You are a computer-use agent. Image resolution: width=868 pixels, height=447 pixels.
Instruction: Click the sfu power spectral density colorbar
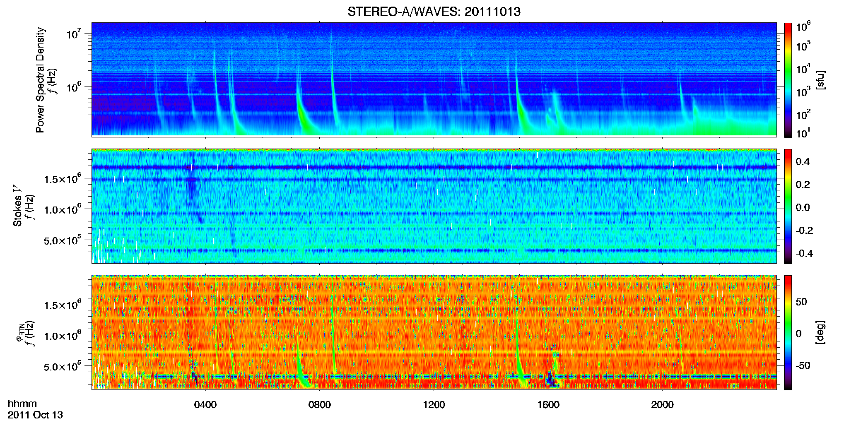click(x=788, y=80)
